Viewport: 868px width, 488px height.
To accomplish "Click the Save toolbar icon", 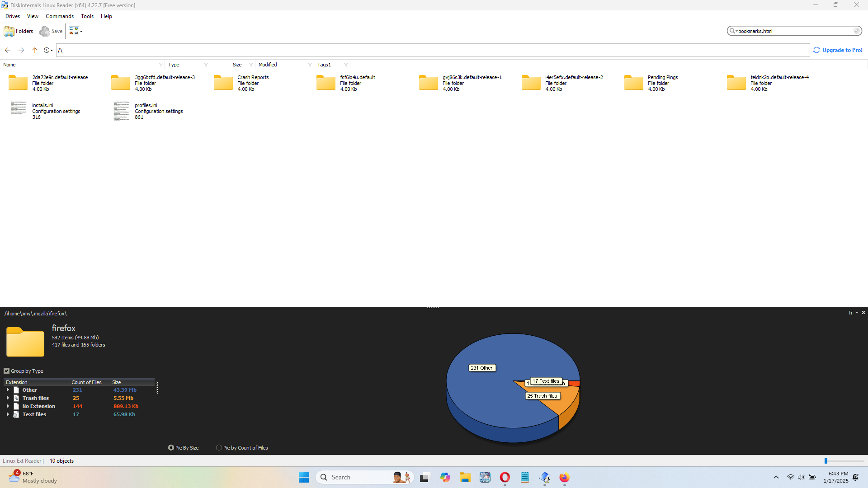I will click(x=51, y=31).
